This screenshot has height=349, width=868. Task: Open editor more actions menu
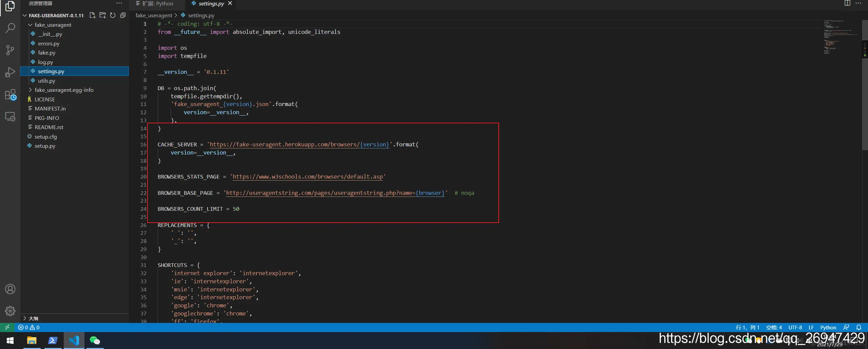(x=859, y=3)
